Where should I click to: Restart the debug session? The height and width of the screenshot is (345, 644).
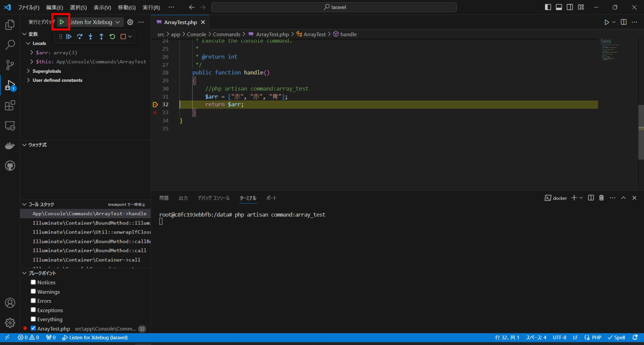pyautogui.click(x=112, y=36)
